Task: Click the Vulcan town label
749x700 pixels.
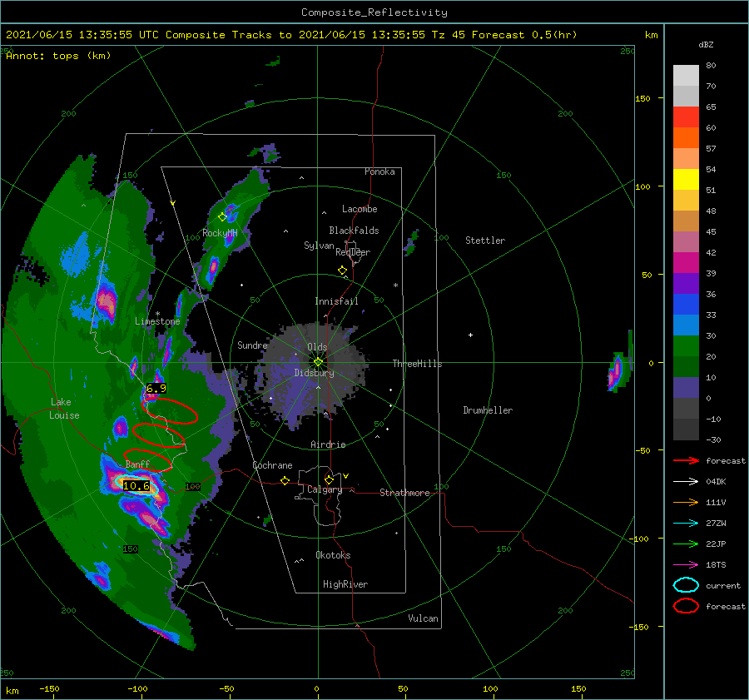Action: (424, 618)
